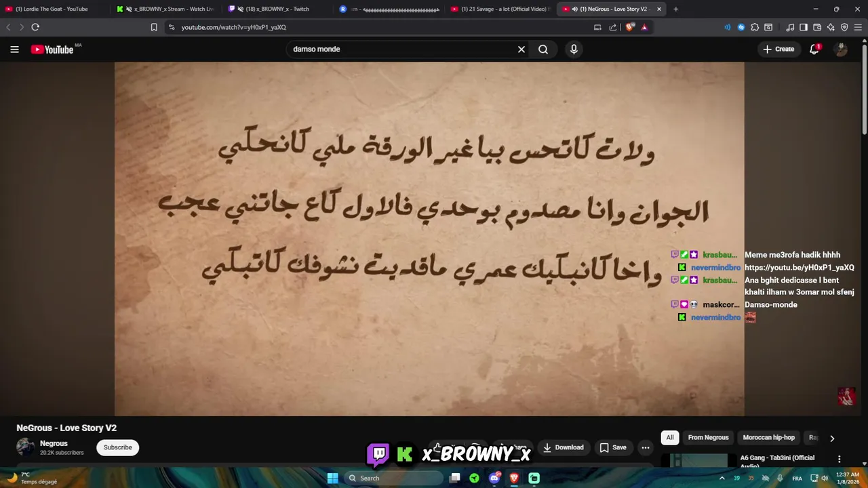Open the Negrous channel avatar

coord(25,447)
